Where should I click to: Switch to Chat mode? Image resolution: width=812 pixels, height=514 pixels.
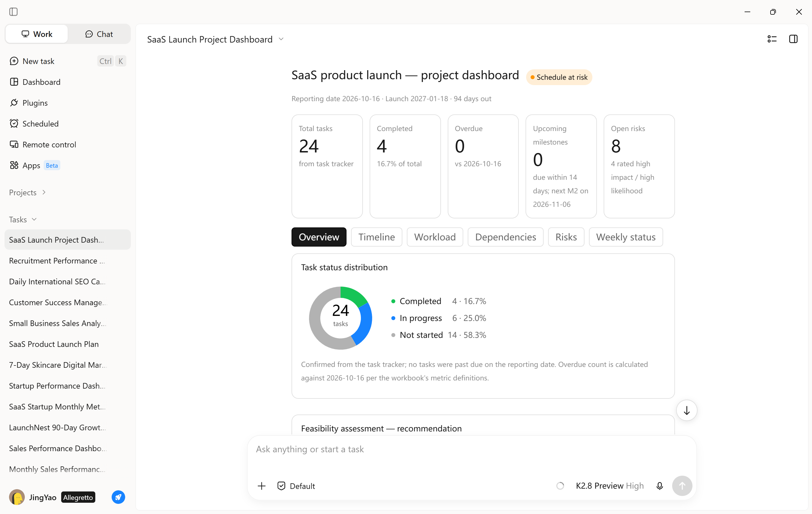coord(99,34)
